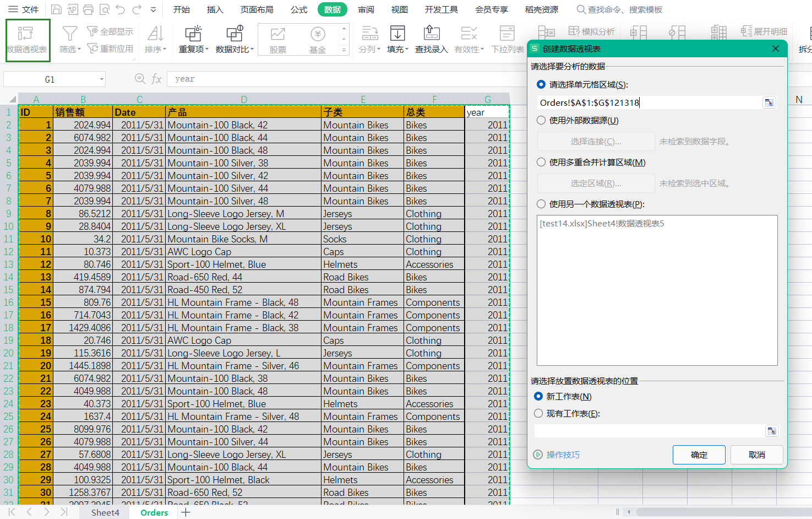The height and width of the screenshot is (519, 812).
Task: Click the existing worksheet location input field
Action: 650,431
